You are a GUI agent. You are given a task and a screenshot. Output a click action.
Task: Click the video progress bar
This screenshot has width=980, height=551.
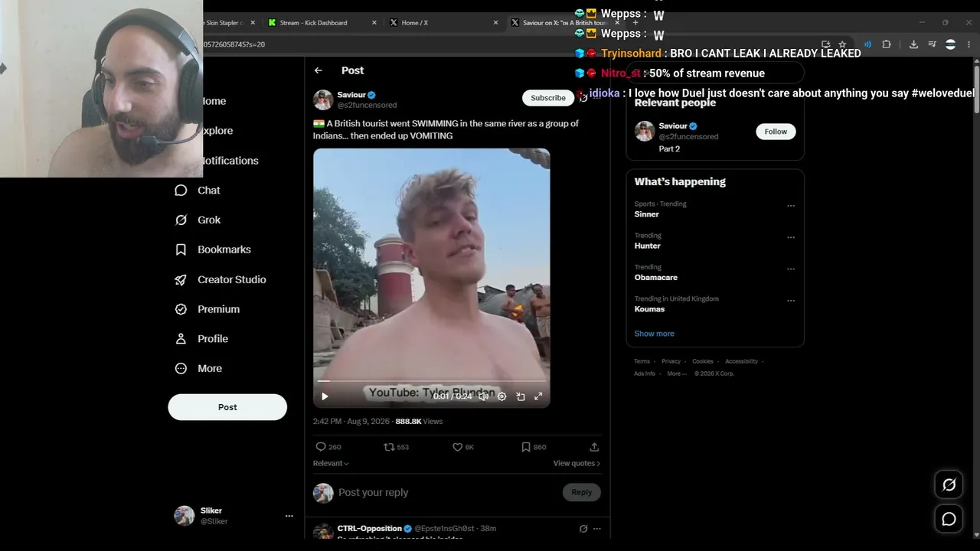tap(432, 381)
